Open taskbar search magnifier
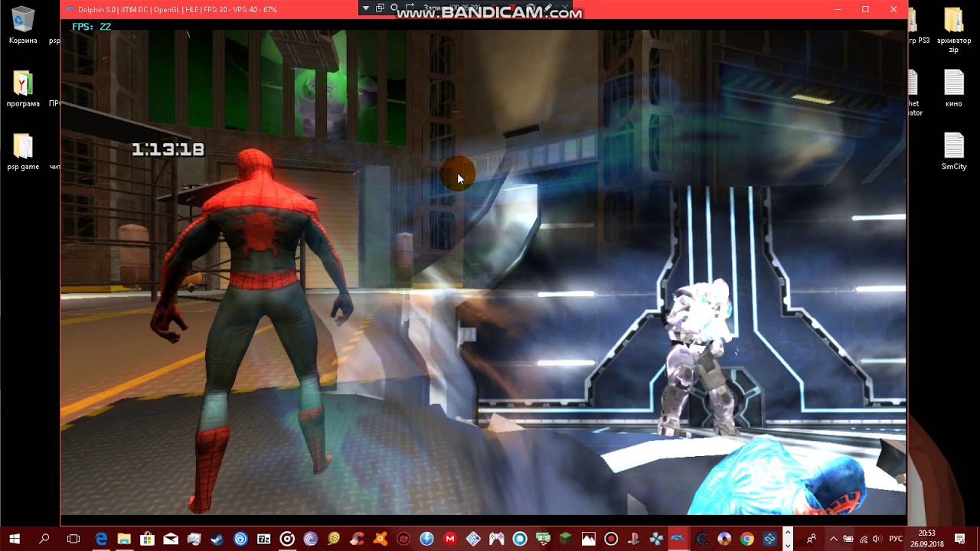 [44, 539]
